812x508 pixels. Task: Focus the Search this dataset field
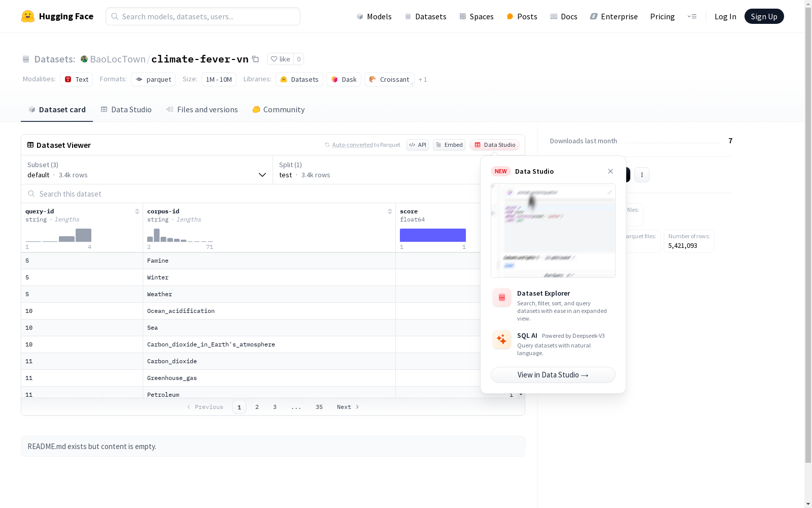(251, 194)
